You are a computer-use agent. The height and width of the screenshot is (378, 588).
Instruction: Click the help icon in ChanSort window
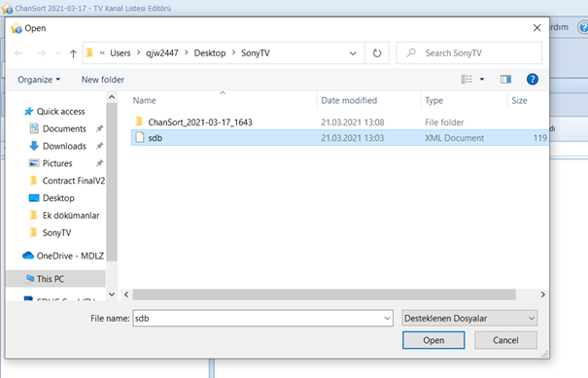point(583,27)
